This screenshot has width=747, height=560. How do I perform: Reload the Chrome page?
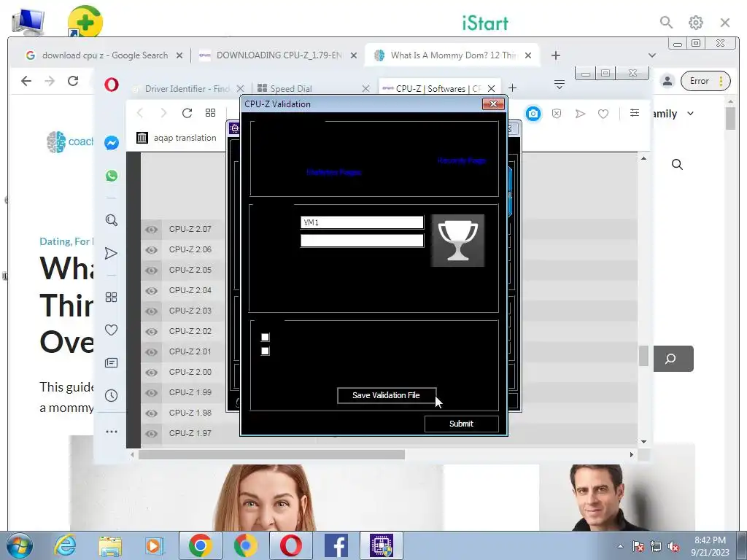pyautogui.click(x=73, y=81)
